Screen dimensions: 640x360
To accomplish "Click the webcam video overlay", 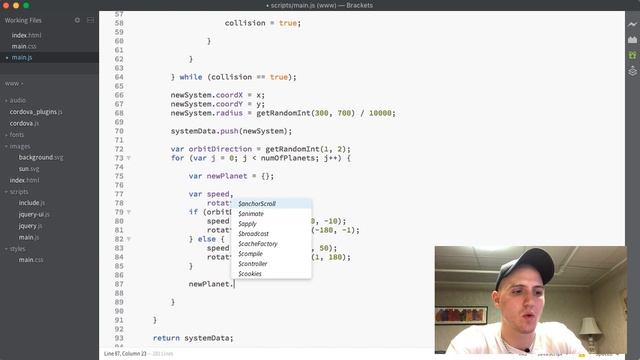I will click(x=530, y=300).
